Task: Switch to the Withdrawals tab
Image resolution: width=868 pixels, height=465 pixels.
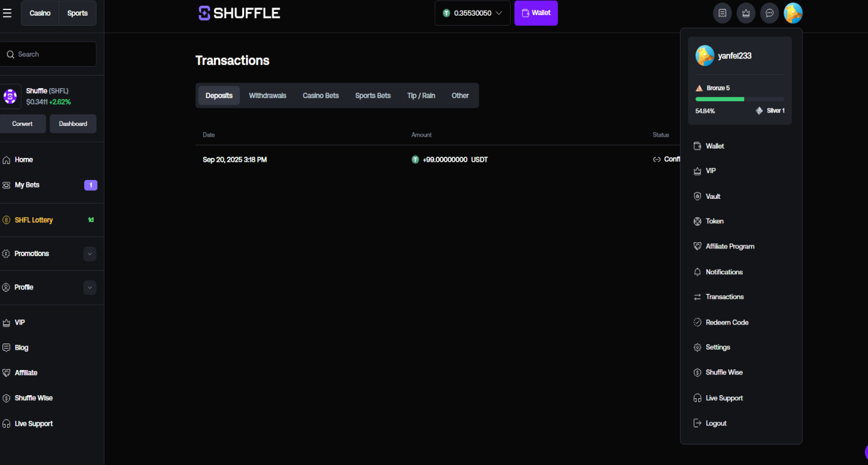Action: coord(267,96)
